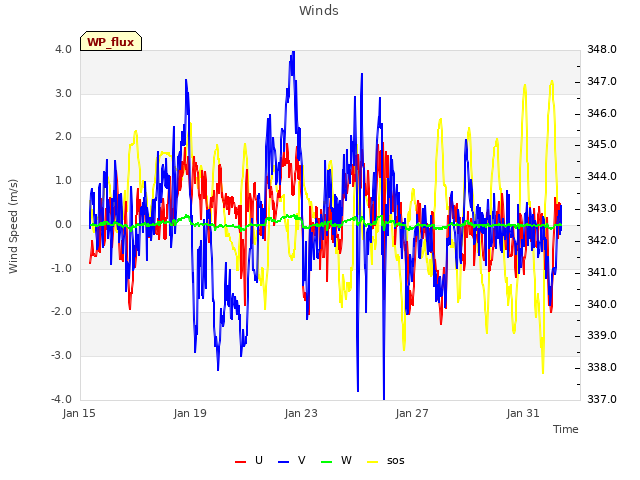The height and width of the screenshot is (480, 640).
Task: Click the 4.0 left axis value
Action: pos(63,49)
